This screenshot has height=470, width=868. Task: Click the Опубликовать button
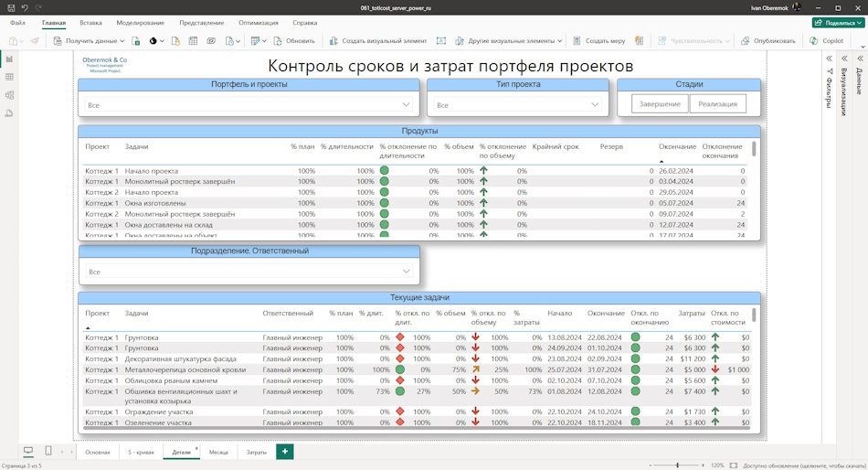(767, 40)
